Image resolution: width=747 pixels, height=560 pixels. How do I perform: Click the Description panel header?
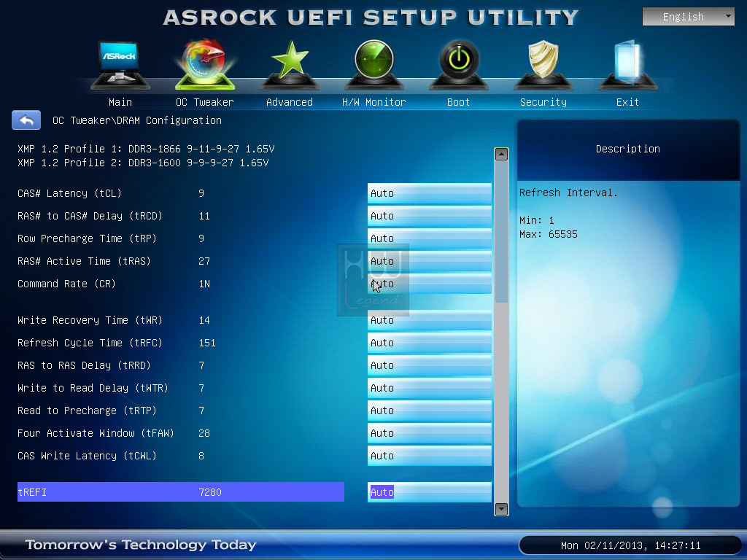click(628, 149)
